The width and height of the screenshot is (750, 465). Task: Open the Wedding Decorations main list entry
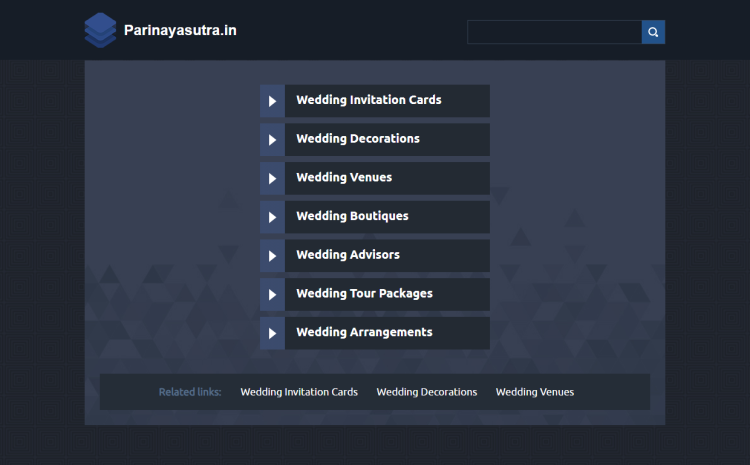pyautogui.click(x=357, y=139)
